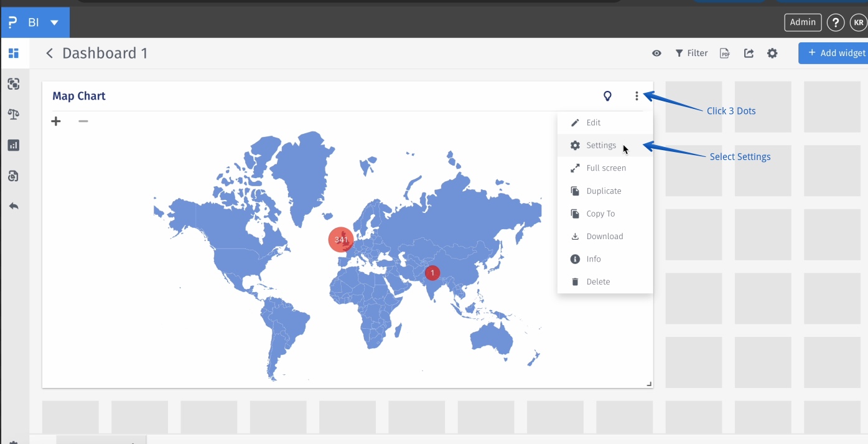Choose Copy To from widget menu

(605, 214)
